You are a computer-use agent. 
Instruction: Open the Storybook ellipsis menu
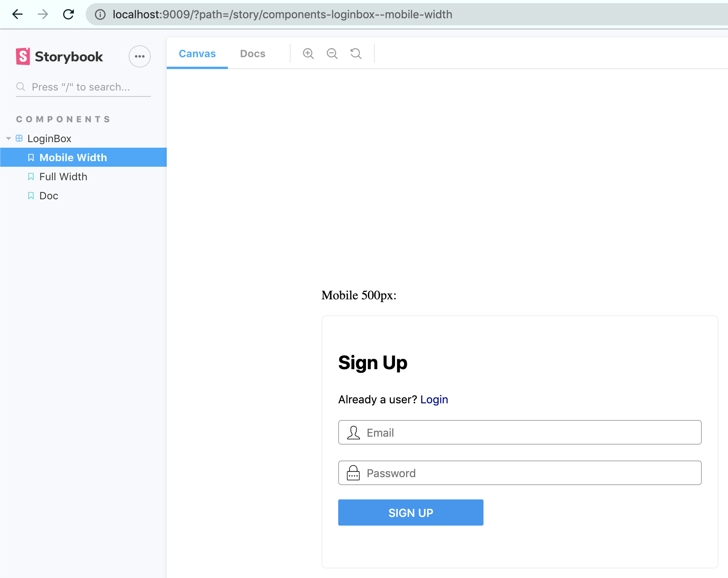[139, 56]
